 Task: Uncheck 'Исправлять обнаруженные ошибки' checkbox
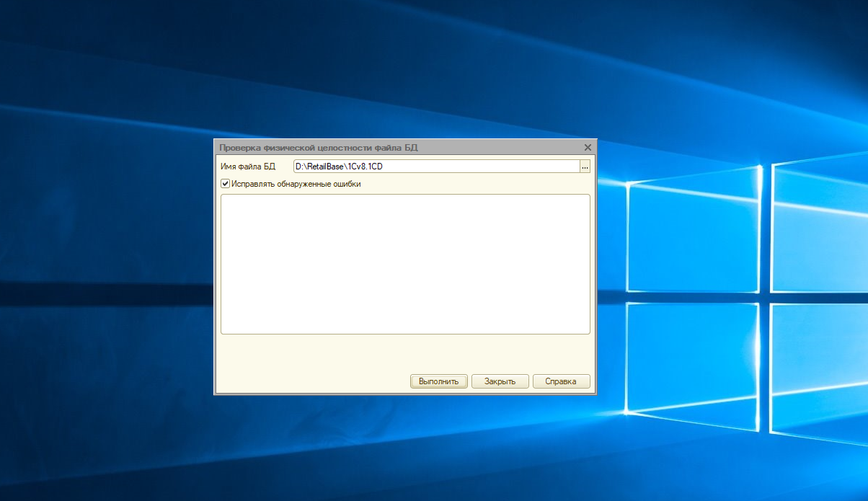click(225, 184)
